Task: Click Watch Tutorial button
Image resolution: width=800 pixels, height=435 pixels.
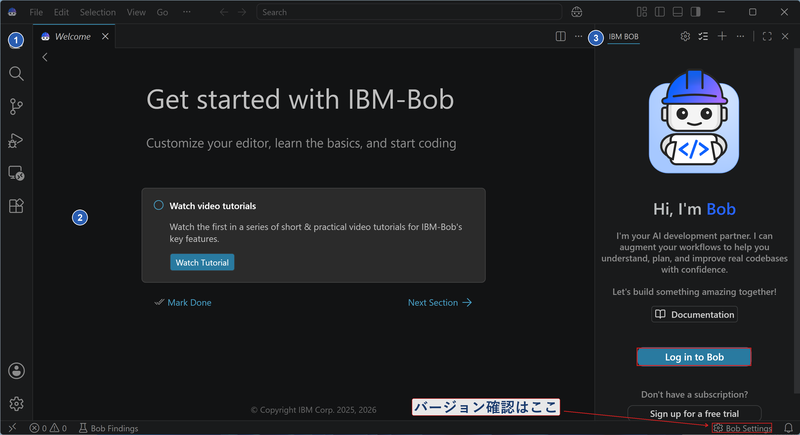Action: pos(202,262)
